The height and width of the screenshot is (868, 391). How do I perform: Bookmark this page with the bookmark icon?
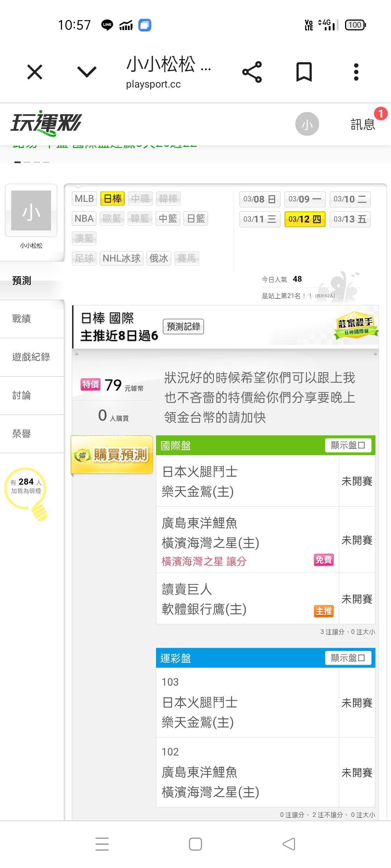(304, 72)
